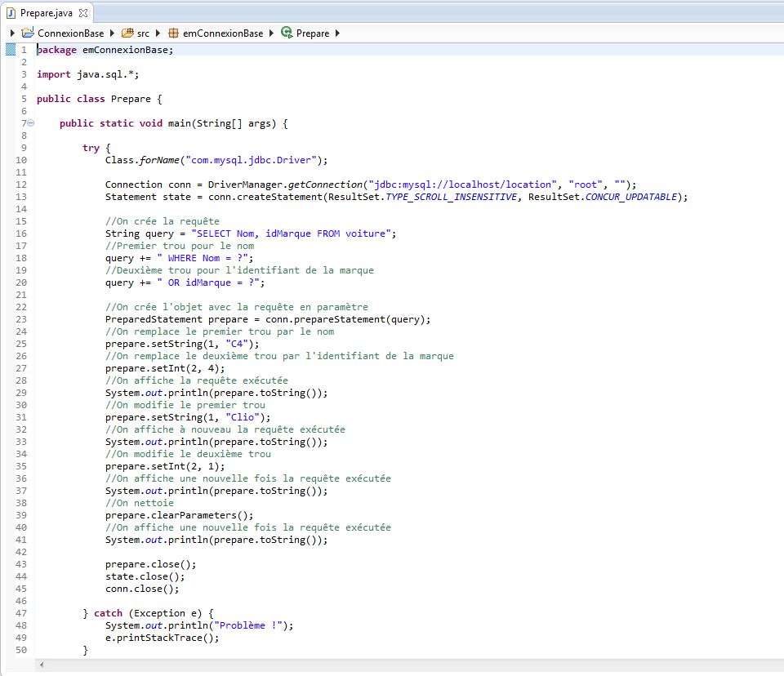This screenshot has width=784, height=676.
Task: Click the Prepare class icon in breadcrumb
Action: pos(287,33)
